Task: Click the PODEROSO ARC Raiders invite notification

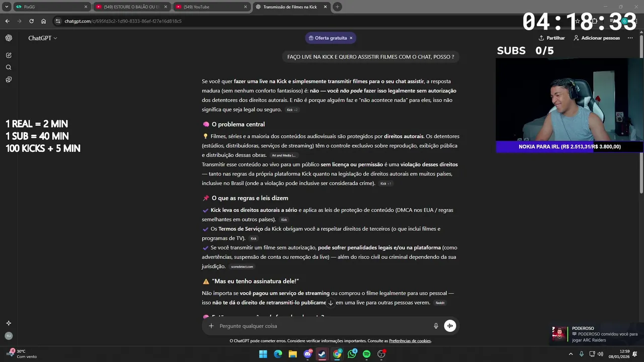Action: (596, 334)
